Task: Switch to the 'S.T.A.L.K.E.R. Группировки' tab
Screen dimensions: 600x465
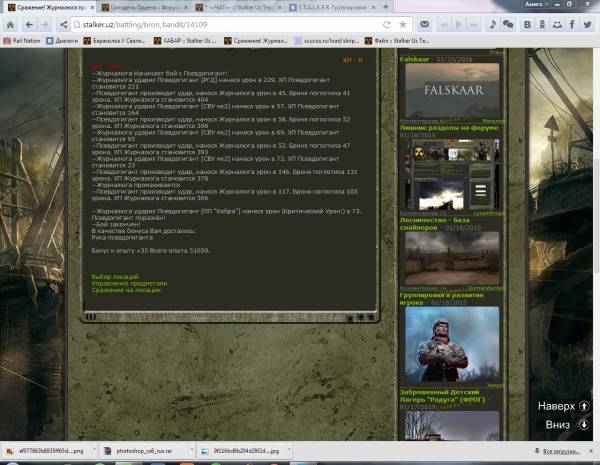Action: point(332,7)
